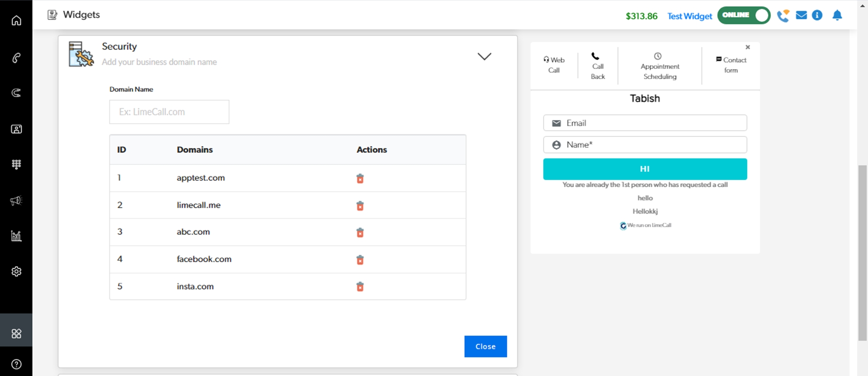
Task: Click the Domain Name input field
Action: tap(169, 112)
